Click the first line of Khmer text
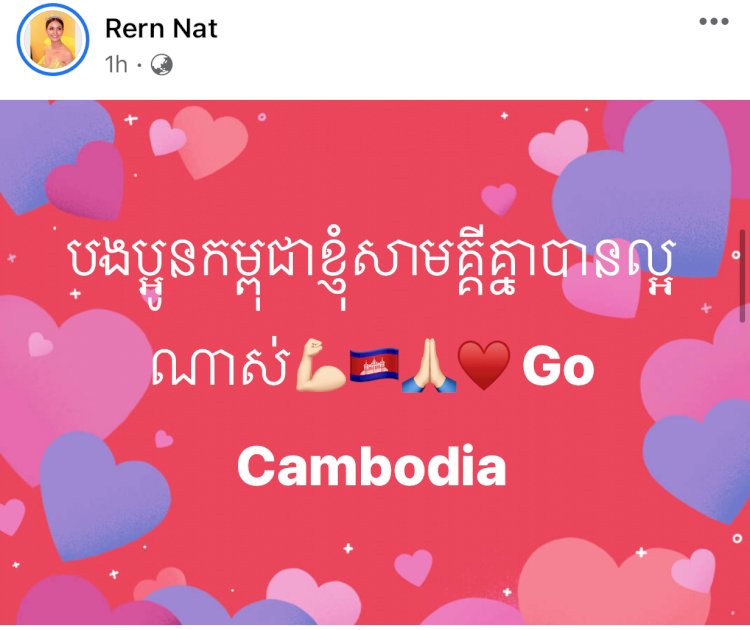 click(371, 268)
